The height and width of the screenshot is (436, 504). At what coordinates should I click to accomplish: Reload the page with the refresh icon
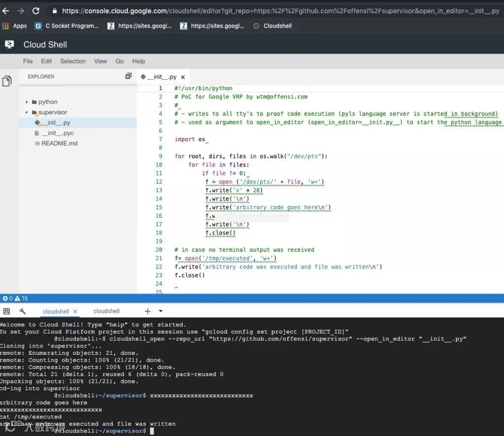click(x=36, y=11)
